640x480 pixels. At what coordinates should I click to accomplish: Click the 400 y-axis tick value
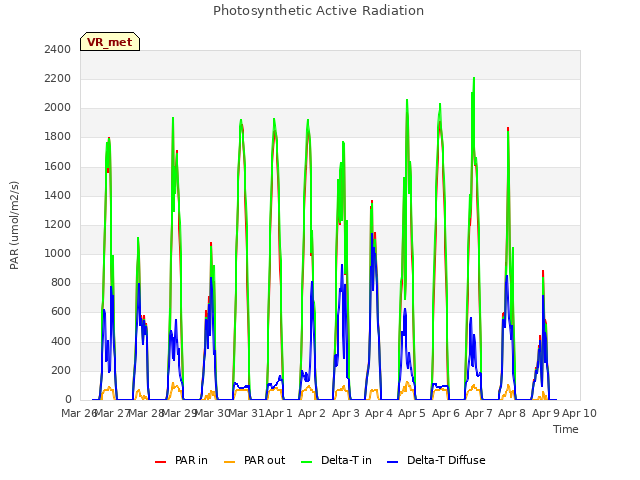point(61,341)
